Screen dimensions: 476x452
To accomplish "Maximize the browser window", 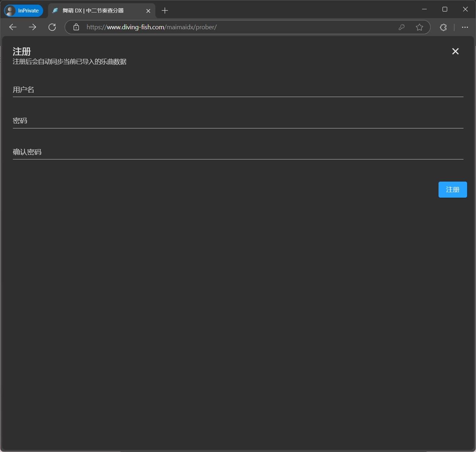I will 445,9.
